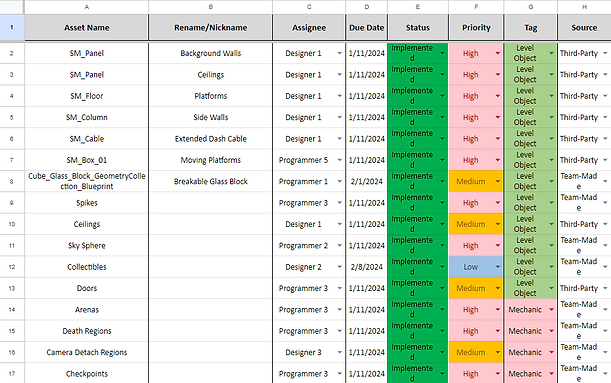Open Medium priority dropdown for Doors row
The width and height of the screenshot is (611, 383).
(x=498, y=288)
